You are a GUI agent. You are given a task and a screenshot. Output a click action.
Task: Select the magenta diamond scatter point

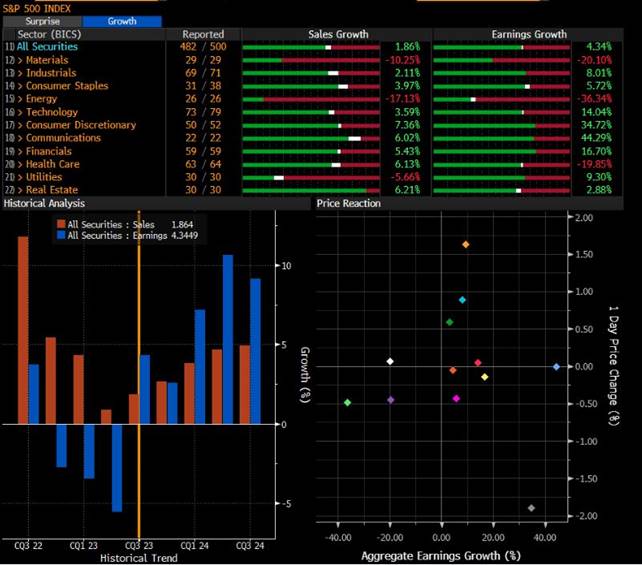coord(457,399)
